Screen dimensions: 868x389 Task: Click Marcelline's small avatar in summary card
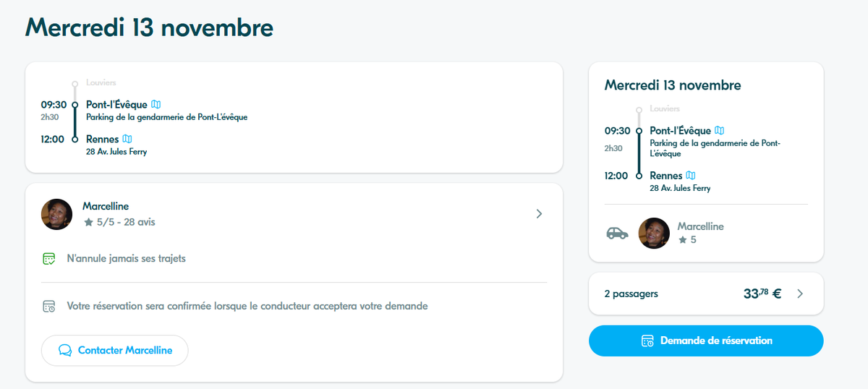pos(654,233)
